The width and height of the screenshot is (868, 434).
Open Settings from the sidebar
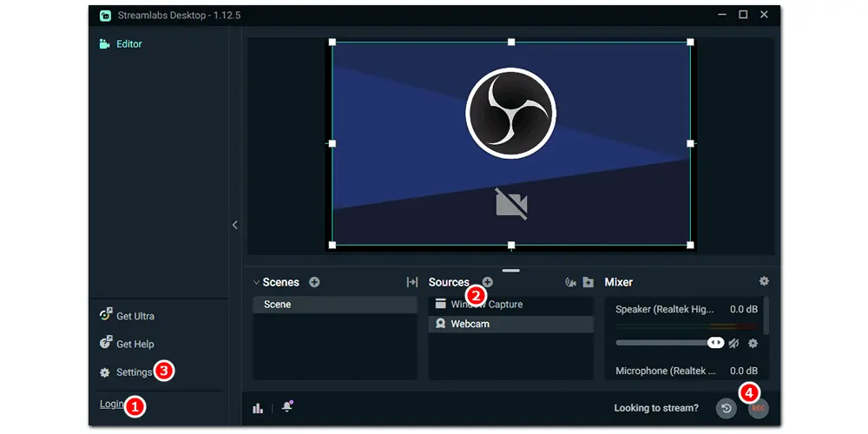(126, 372)
